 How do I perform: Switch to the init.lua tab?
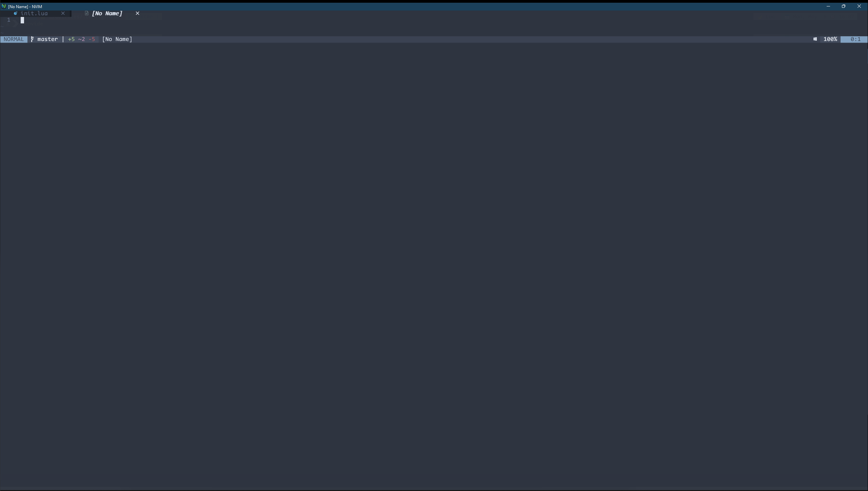tap(34, 13)
